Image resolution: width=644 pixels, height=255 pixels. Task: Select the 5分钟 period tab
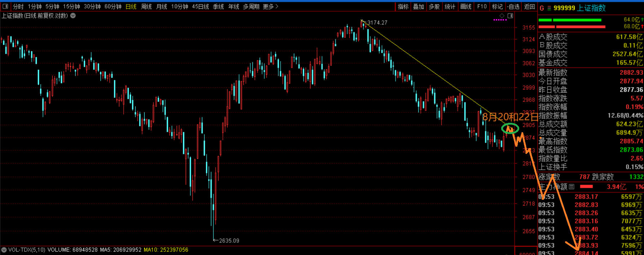point(52,7)
